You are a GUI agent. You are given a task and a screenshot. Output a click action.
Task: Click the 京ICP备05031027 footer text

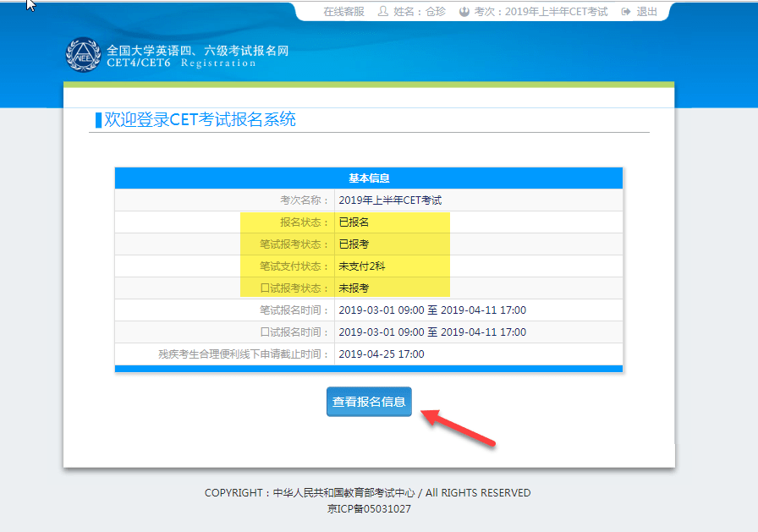point(369,509)
